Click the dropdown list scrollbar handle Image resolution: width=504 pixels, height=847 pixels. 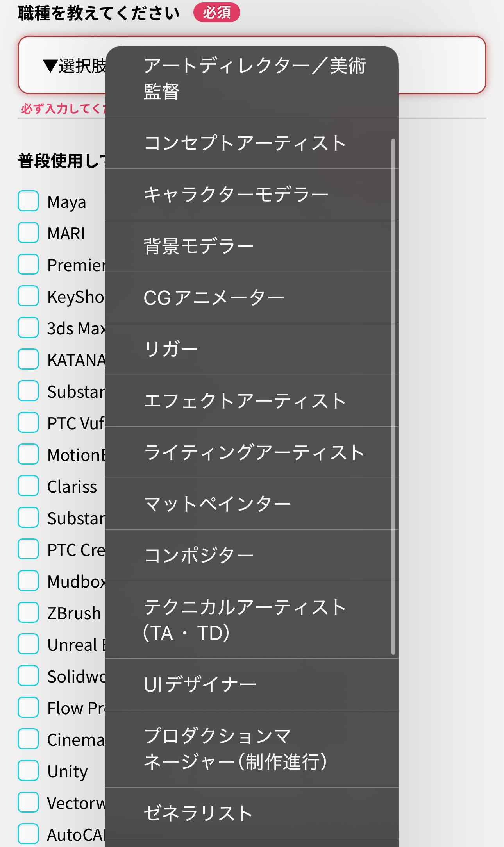coord(393,397)
